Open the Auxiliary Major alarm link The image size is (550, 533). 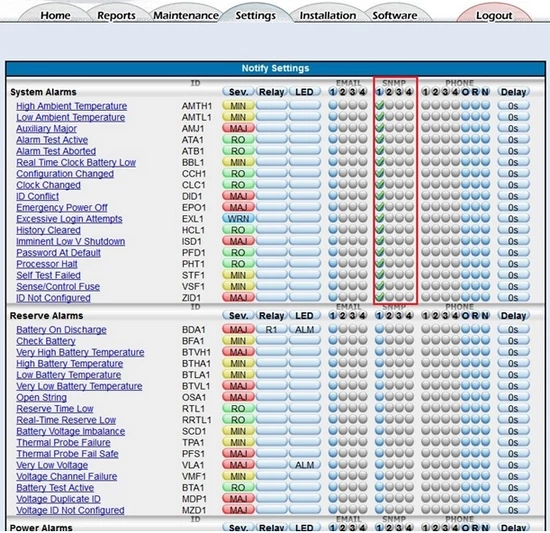46,128
